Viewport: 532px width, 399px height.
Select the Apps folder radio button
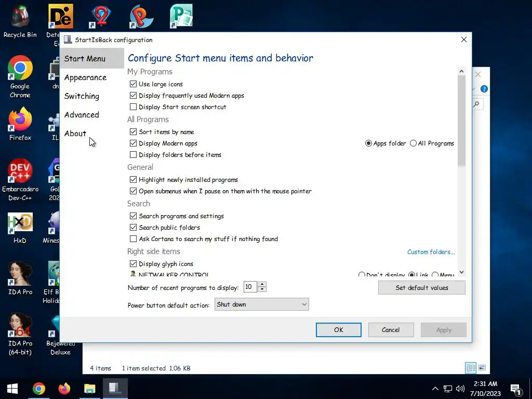(x=368, y=143)
